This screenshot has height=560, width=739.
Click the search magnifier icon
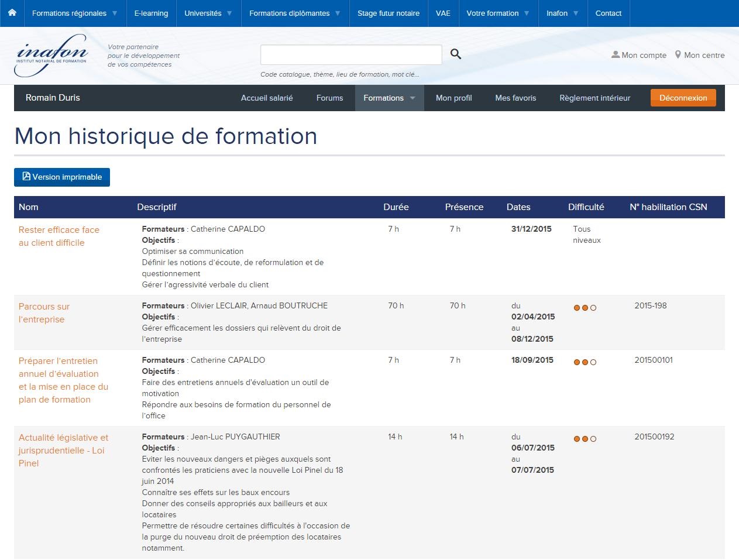click(456, 54)
